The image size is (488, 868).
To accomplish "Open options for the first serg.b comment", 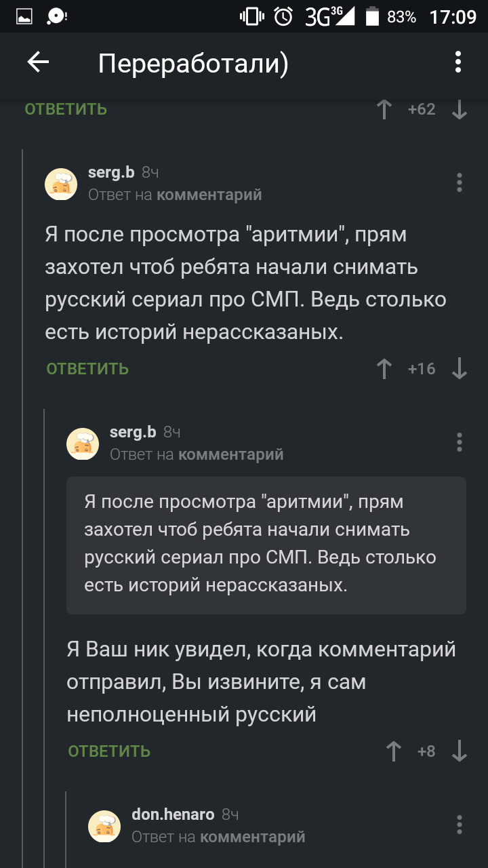I will click(x=460, y=182).
